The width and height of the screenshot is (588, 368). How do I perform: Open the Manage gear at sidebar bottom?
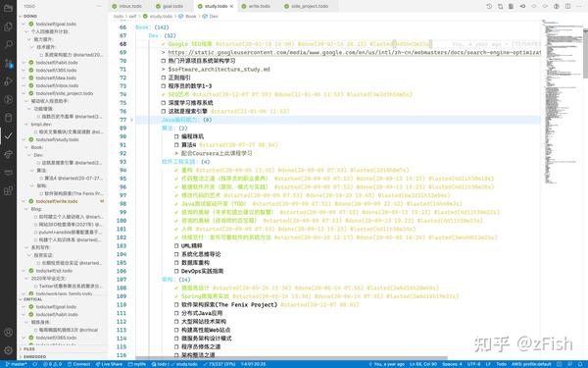coord(8,350)
